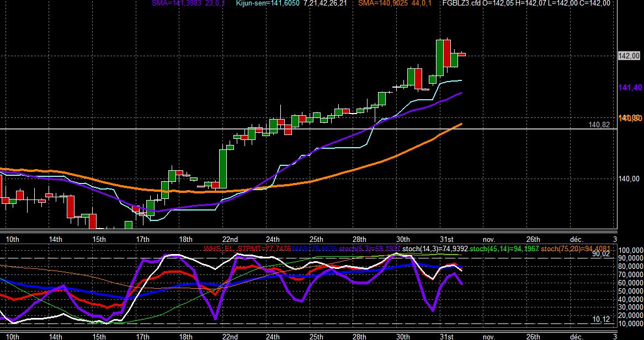
Task: Click the 31st date label under price chart
Action: [446, 240]
